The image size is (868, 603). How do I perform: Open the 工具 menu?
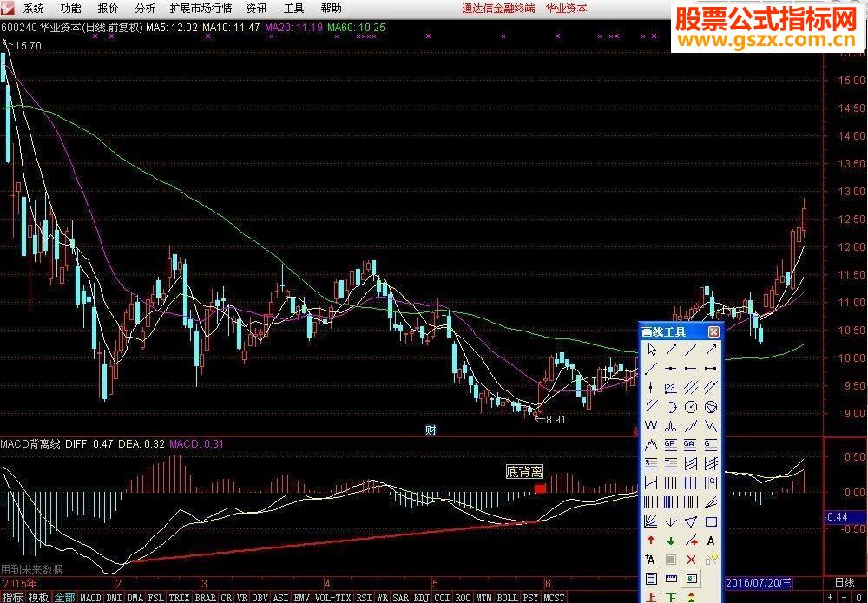[x=293, y=9]
